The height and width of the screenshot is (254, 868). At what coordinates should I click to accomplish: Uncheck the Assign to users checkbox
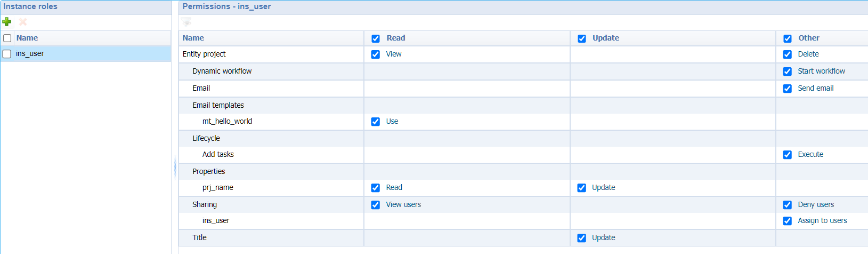tap(788, 221)
